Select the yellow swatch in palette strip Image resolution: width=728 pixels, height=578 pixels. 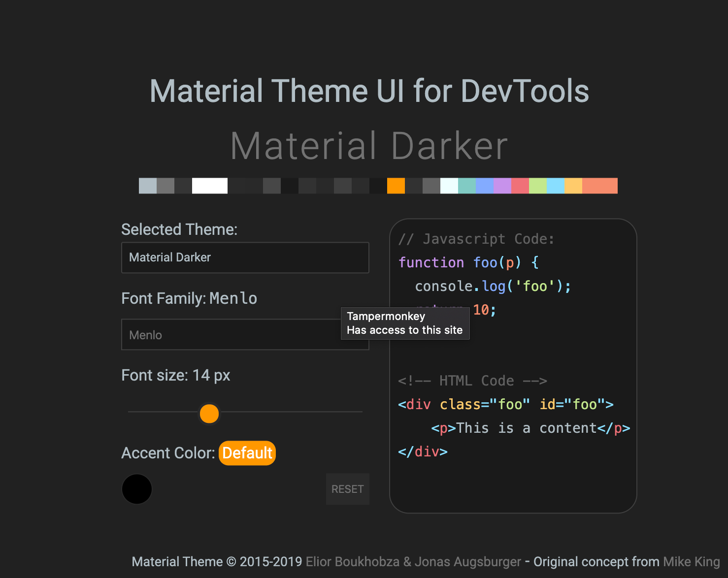(573, 186)
